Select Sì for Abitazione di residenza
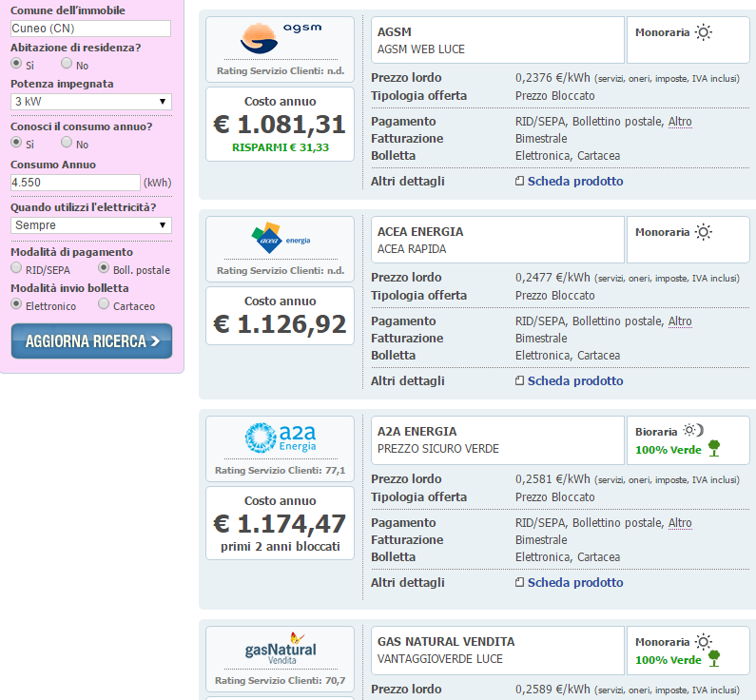Viewport: 756px width, 700px height. point(16,63)
